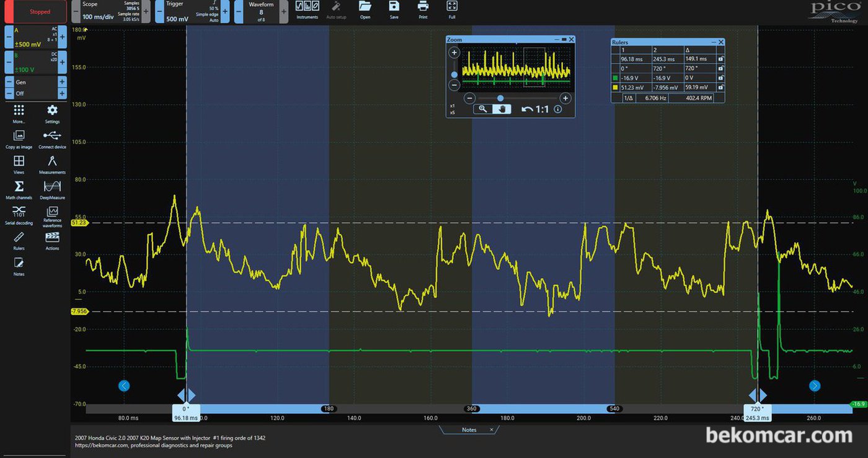Toggle the magnifier zoom mode in Zoom panel
This screenshot has width=868, height=458.
point(483,109)
